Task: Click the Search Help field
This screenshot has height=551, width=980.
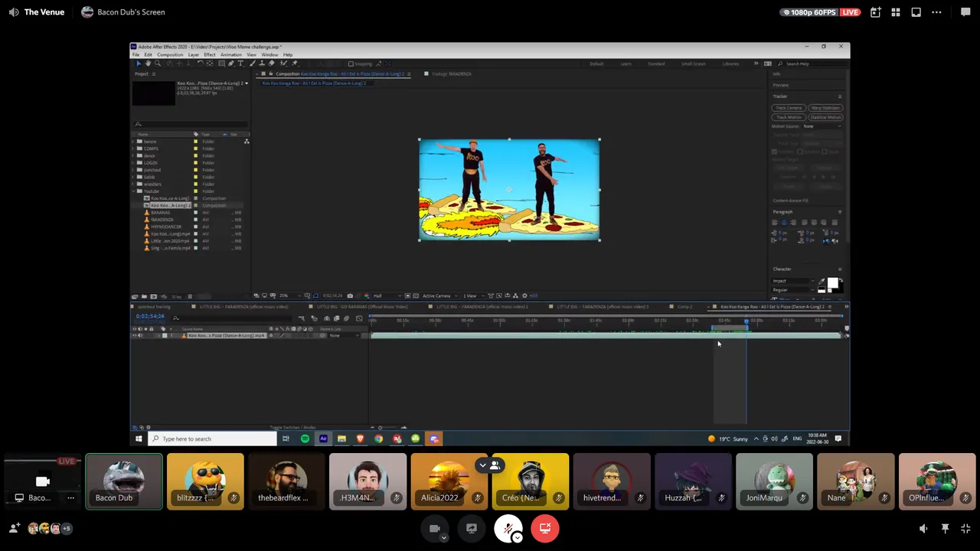Action: click(x=814, y=64)
